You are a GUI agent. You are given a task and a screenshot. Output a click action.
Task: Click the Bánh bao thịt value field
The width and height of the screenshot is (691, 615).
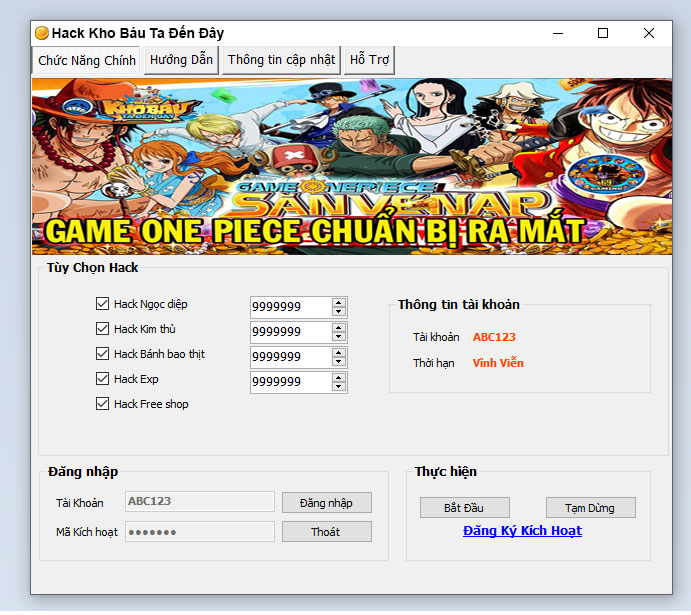tap(291, 357)
